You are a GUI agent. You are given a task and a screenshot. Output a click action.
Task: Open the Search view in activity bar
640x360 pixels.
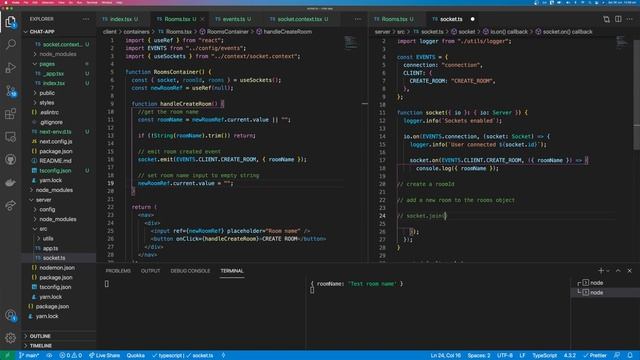pos(11,44)
